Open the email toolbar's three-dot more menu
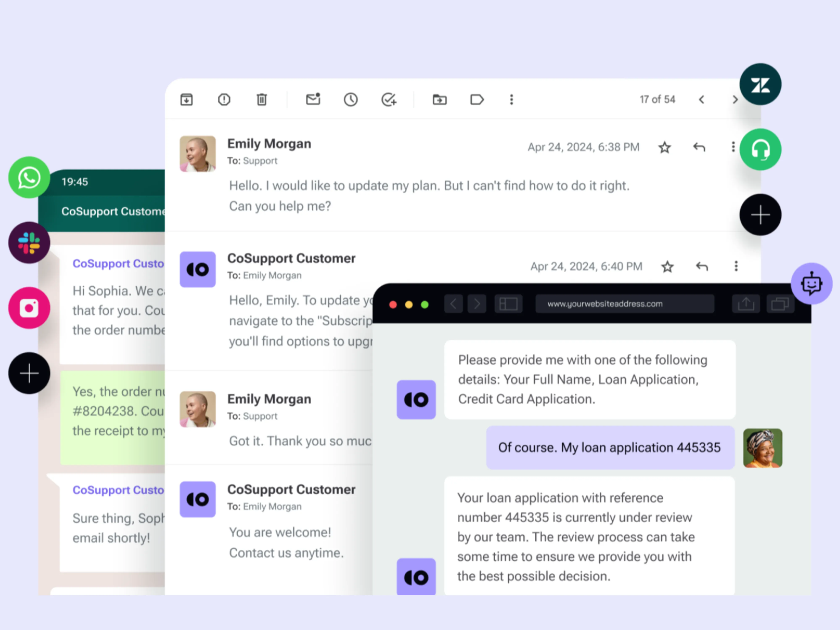Viewport: 840px width, 630px height. 512,100
